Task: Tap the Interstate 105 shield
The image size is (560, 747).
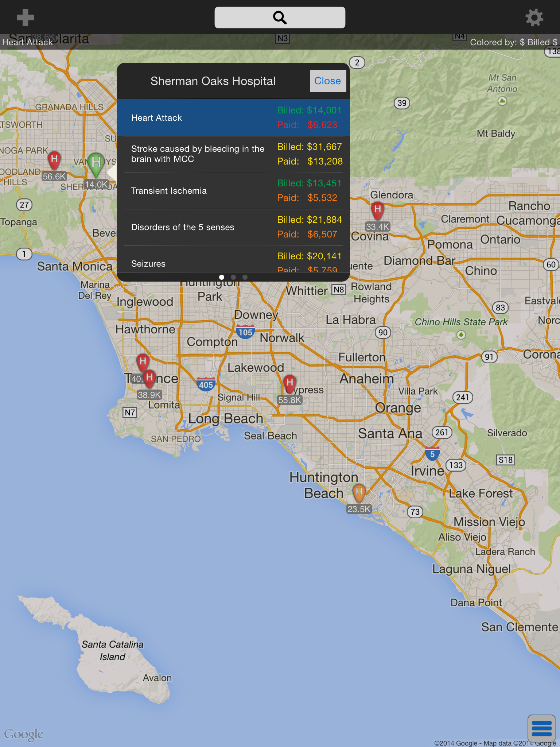Action: coord(245,332)
